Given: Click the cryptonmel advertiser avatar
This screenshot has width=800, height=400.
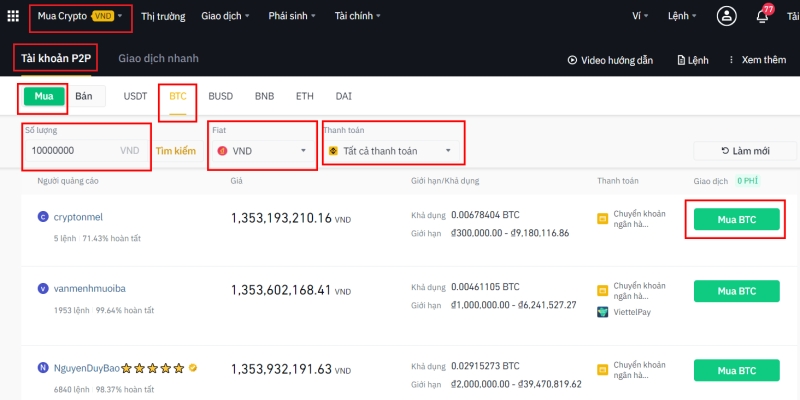Looking at the screenshot, I should [x=43, y=216].
